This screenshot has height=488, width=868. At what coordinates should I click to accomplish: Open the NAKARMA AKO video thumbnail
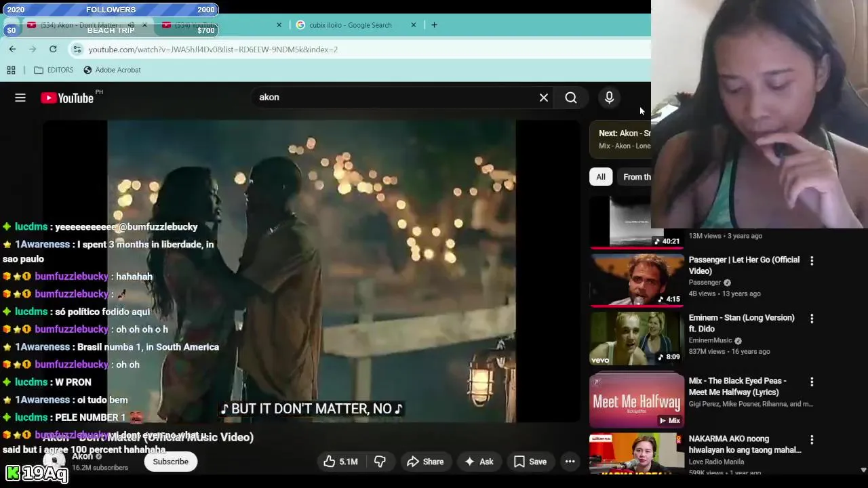(637, 453)
